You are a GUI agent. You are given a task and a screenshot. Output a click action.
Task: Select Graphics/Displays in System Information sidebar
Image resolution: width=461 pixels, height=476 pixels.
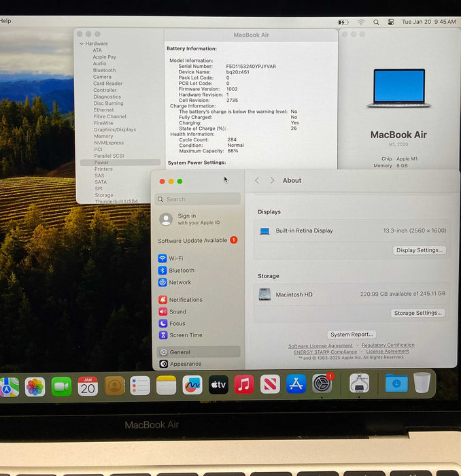115,130
